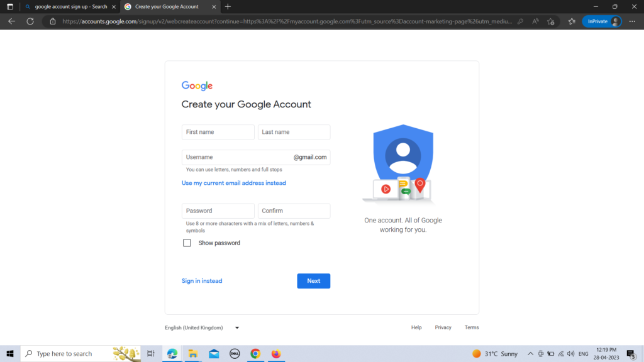This screenshot has height=362, width=644.
Task: Launch Google Chrome from the taskbar
Action: 255,354
